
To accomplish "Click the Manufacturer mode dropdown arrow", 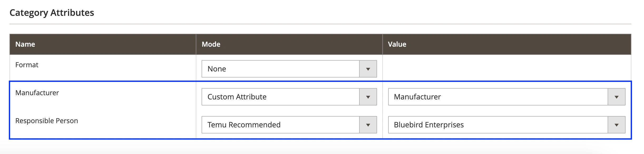I will pos(368,97).
